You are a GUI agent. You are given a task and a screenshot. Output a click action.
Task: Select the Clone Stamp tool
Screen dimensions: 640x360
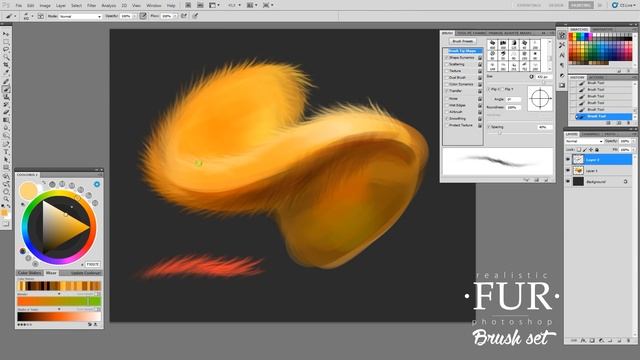pos(6,97)
